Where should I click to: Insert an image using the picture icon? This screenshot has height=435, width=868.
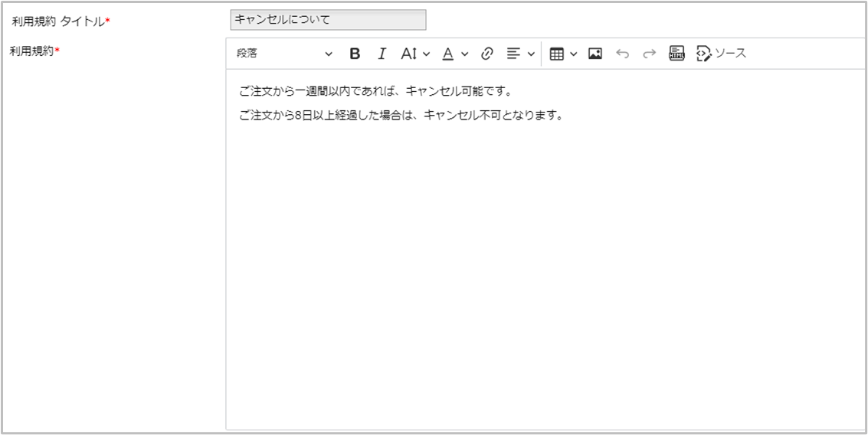point(595,54)
